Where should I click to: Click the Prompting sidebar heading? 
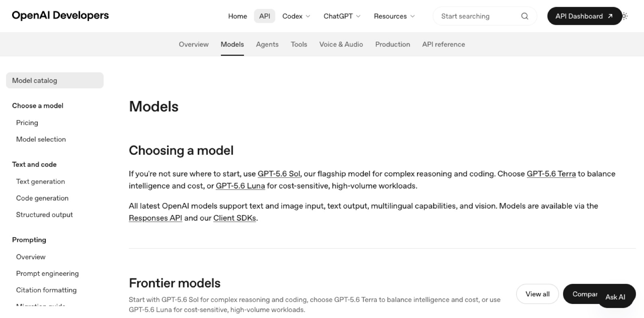pos(29,240)
